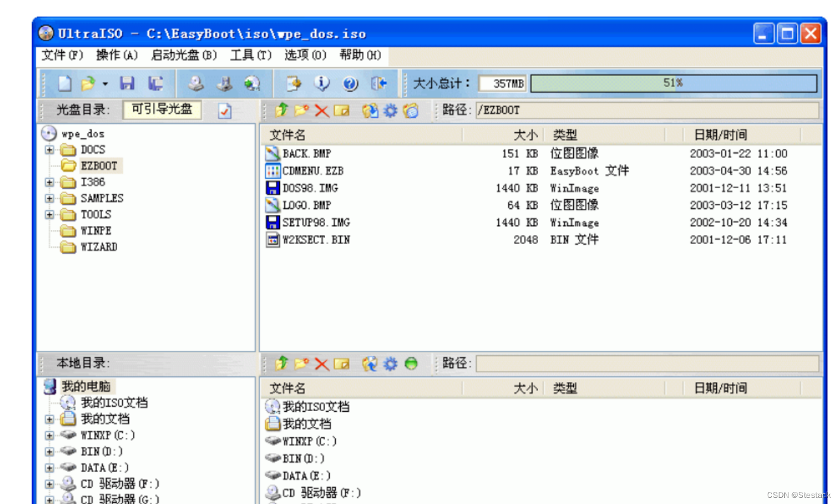840x504 pixels.
Task: Click the add-to-disc icon in local toolbar
Action: (x=370, y=364)
